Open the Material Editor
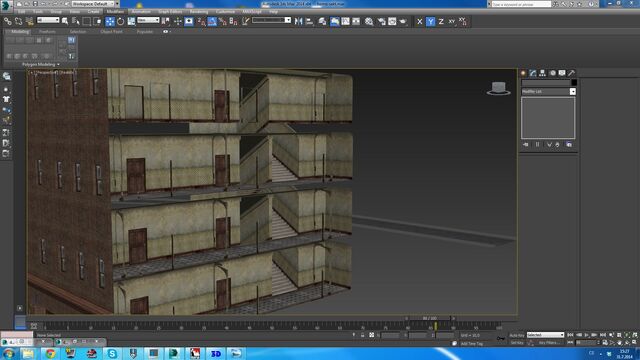640x360 pixels. 369,21
